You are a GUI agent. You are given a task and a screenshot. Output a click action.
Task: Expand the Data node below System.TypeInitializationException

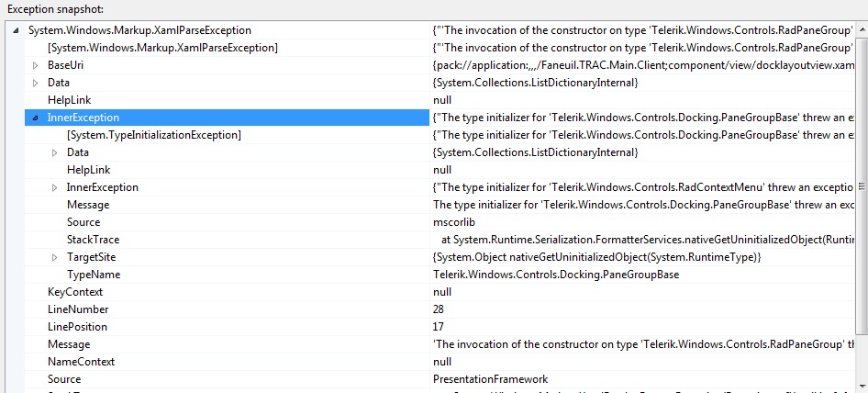pyautogui.click(x=55, y=152)
